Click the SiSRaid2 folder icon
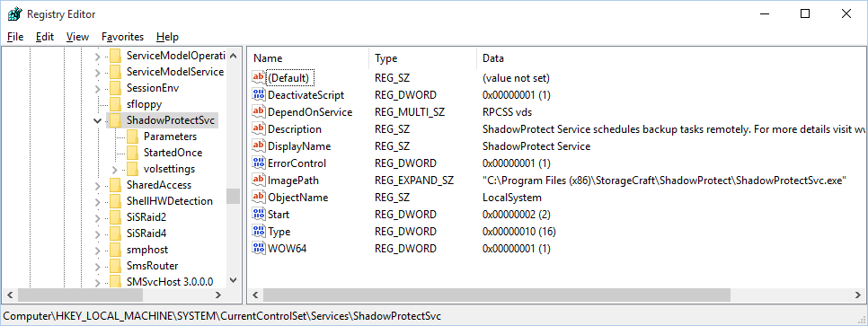Viewport: 868px width, 326px height. tap(115, 217)
